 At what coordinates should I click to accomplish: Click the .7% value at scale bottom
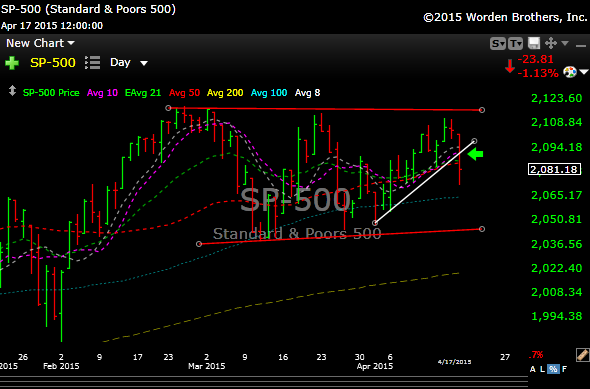[x=536, y=355]
